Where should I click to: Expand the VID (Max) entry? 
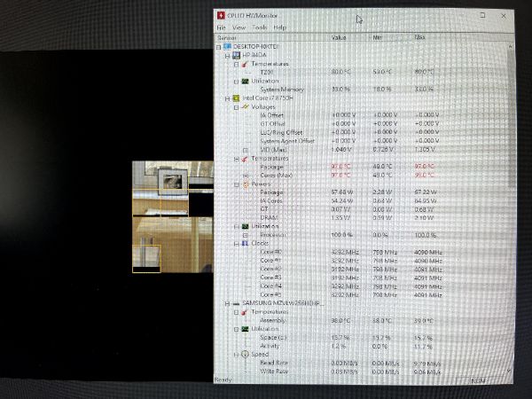246,150
